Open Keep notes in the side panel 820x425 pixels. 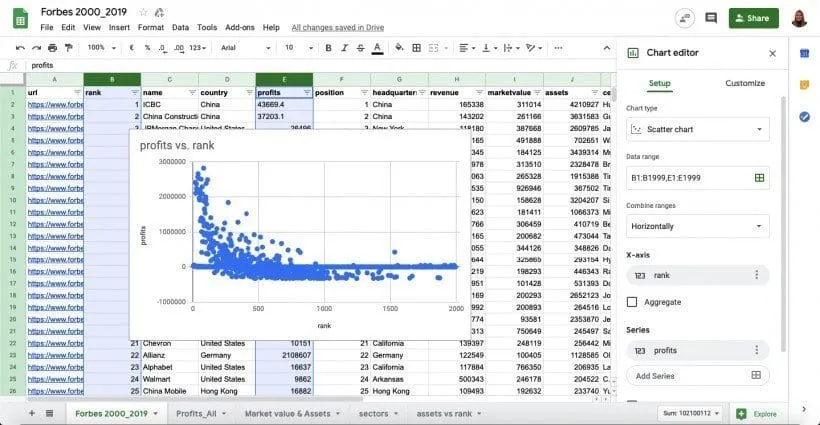click(804, 85)
